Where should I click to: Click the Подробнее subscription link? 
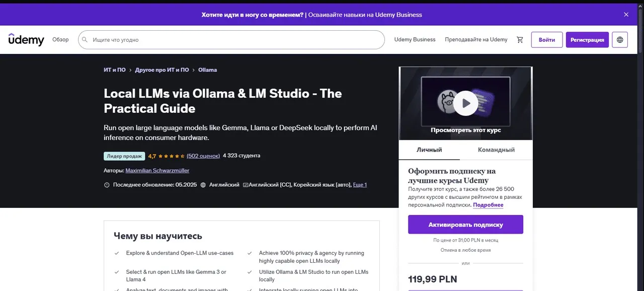click(488, 205)
